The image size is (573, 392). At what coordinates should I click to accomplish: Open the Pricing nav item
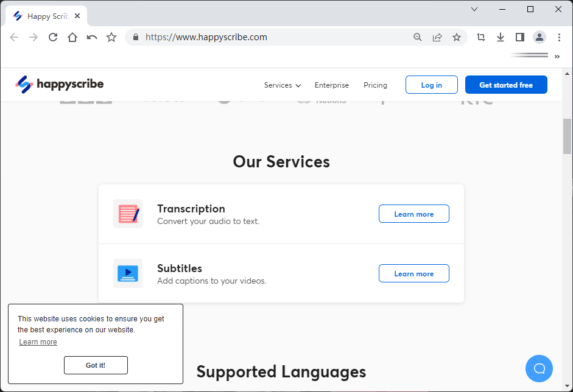(375, 85)
